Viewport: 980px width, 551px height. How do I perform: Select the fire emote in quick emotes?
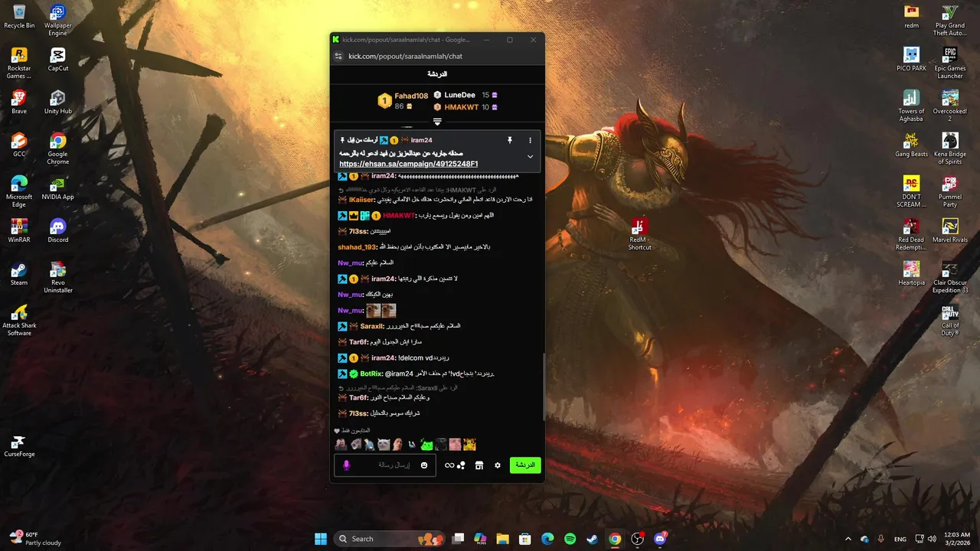pos(469,444)
